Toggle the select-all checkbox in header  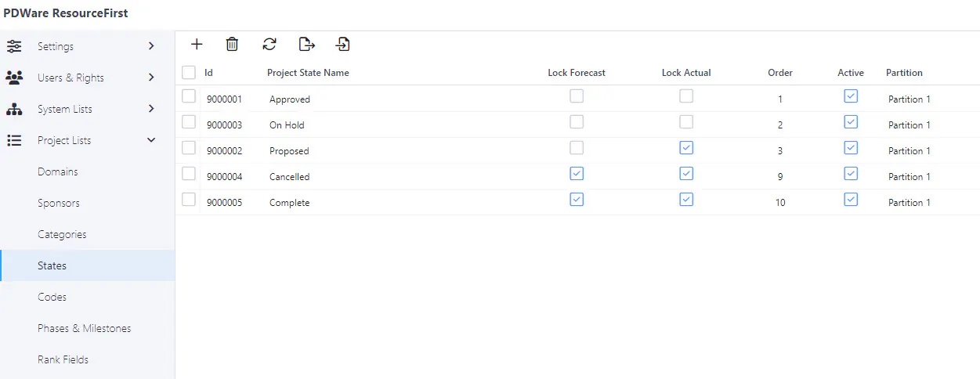[189, 72]
